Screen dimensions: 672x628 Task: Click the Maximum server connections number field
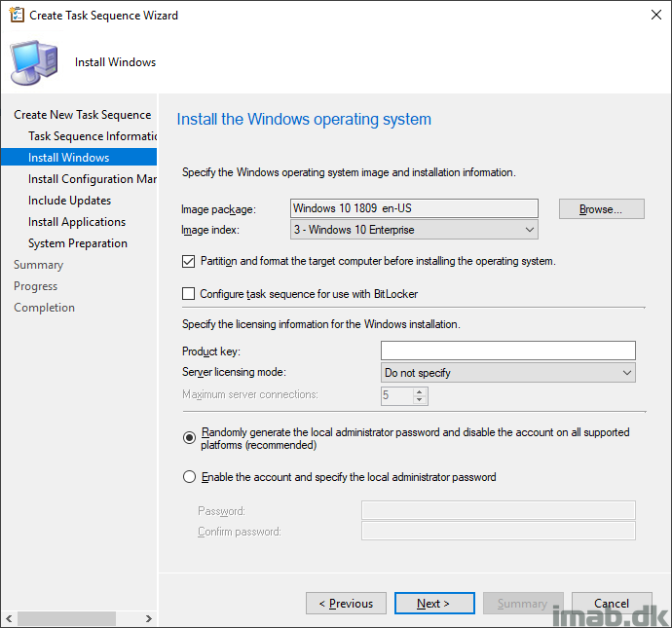click(x=397, y=396)
